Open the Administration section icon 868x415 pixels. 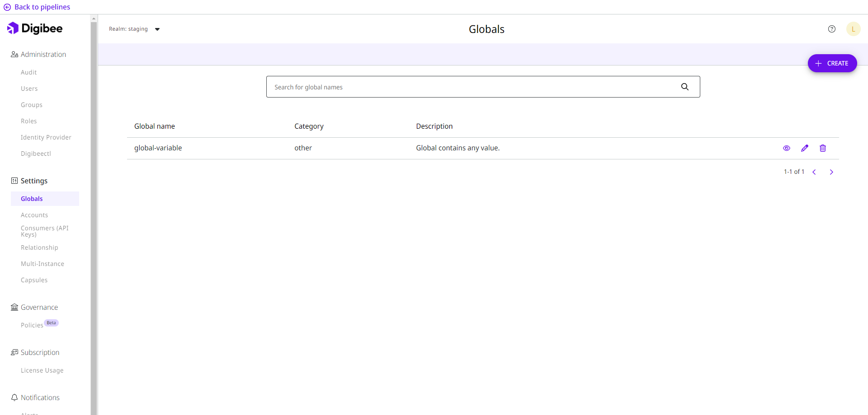click(x=14, y=54)
